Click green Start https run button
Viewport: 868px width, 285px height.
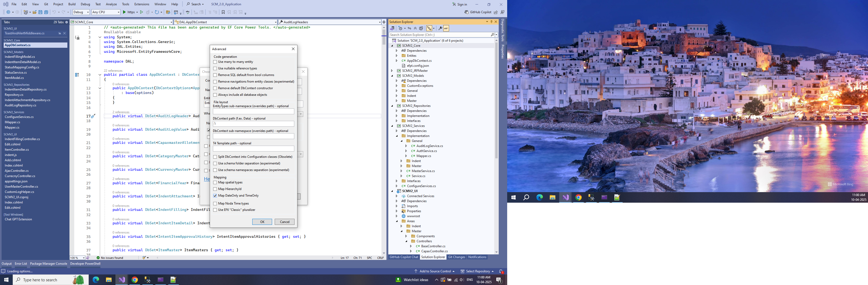tap(124, 12)
